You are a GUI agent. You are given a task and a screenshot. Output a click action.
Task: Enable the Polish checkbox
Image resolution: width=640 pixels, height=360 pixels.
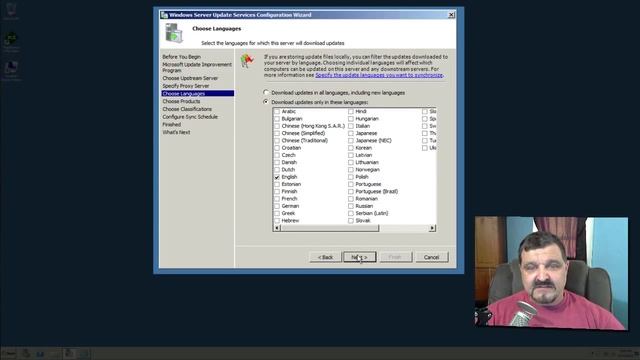click(351, 177)
